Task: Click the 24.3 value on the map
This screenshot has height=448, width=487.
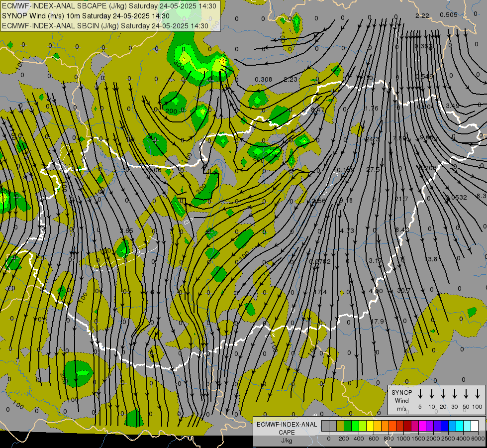Action: coord(373,139)
